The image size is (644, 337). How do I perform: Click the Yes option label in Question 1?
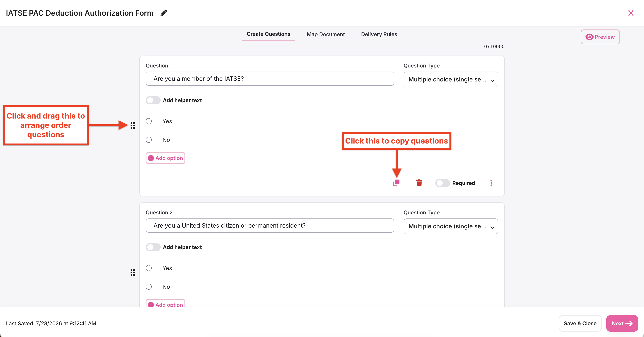click(167, 121)
